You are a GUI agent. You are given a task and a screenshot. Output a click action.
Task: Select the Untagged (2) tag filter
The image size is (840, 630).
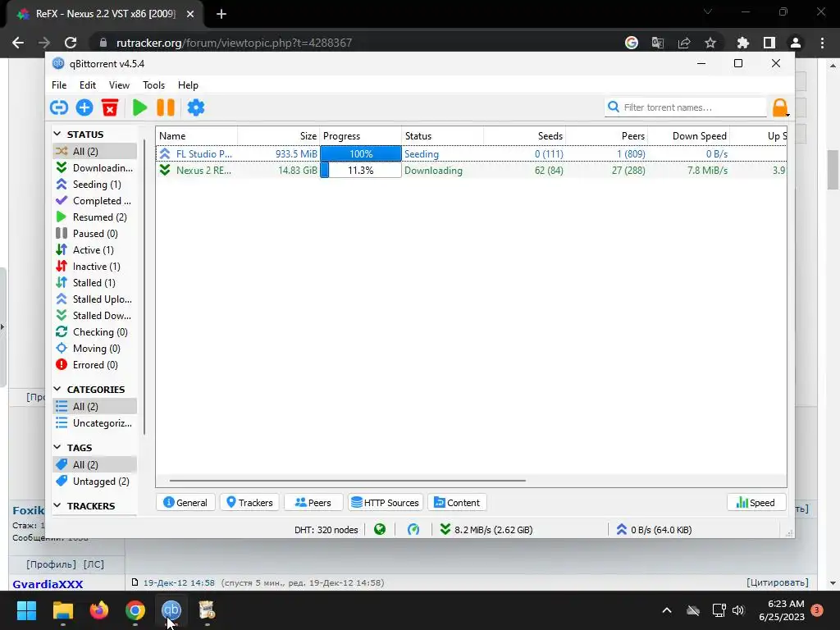(x=95, y=481)
